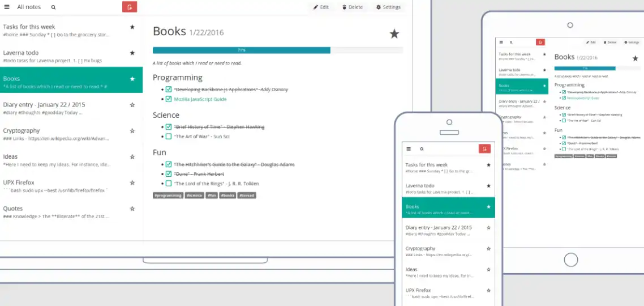Click the Delete button in laptop view
Image resolution: width=644 pixels, height=306 pixels.
[353, 7]
